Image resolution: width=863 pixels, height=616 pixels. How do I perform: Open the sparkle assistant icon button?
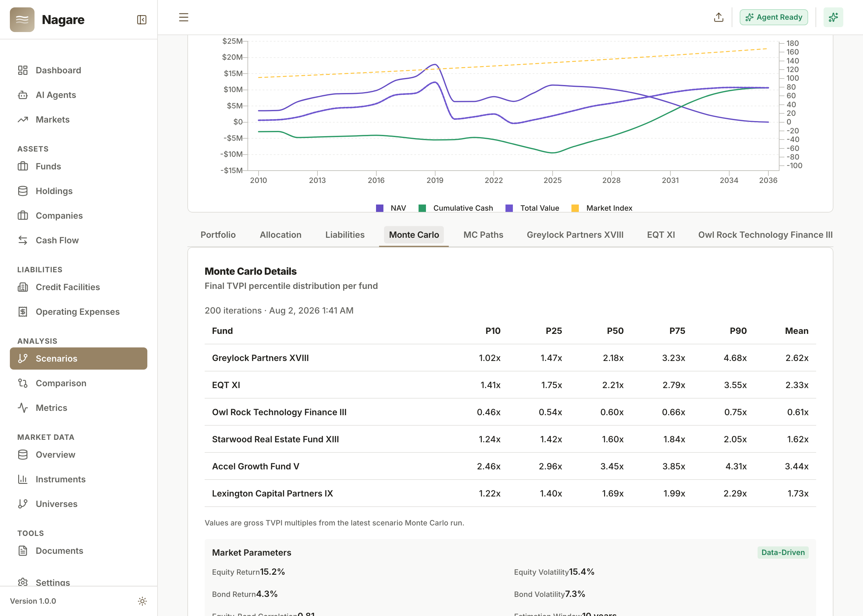click(x=833, y=18)
